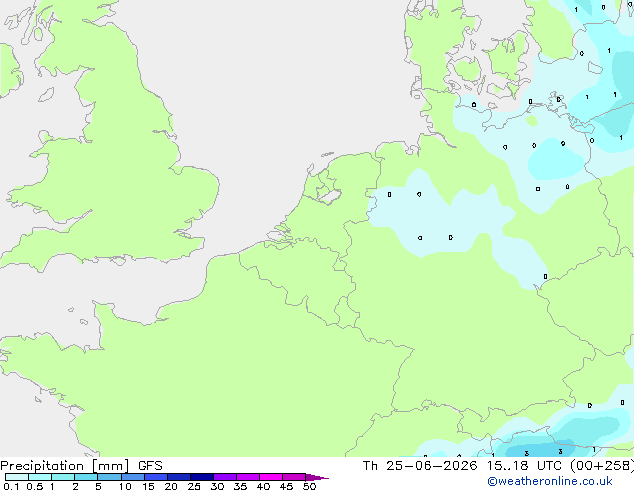Screen dimensions: 634x490
Task: Click the 45–50 mm legend swatch
Action: [294, 477]
